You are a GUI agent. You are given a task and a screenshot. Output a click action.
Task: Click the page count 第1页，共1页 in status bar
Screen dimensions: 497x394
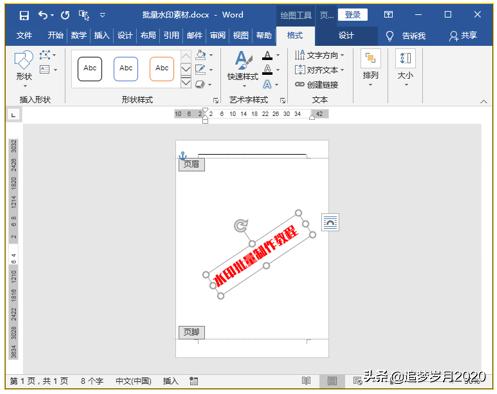[39, 381]
